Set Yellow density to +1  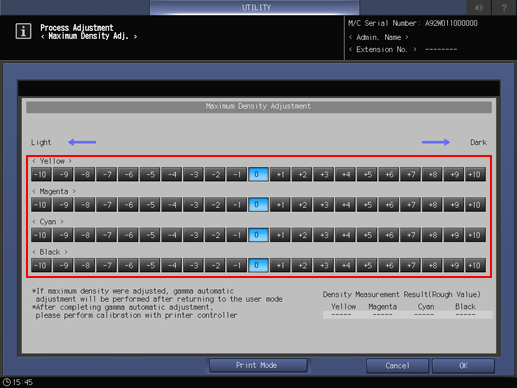tap(280, 174)
